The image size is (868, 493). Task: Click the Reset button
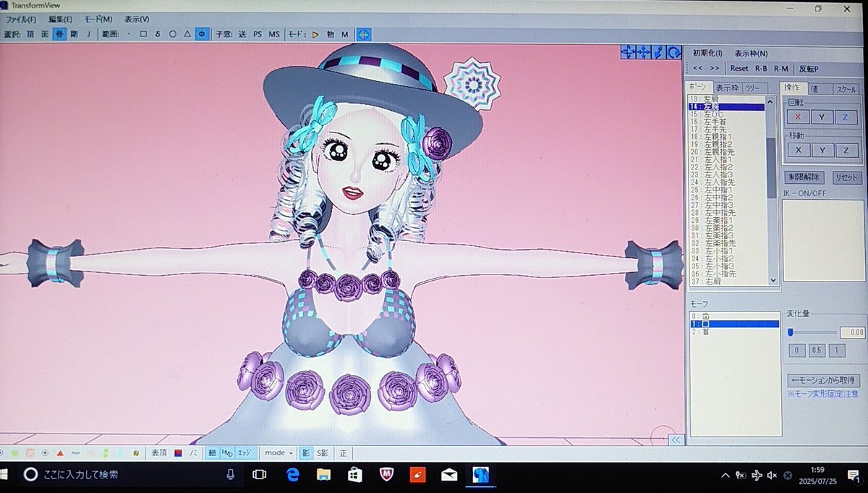(x=739, y=68)
